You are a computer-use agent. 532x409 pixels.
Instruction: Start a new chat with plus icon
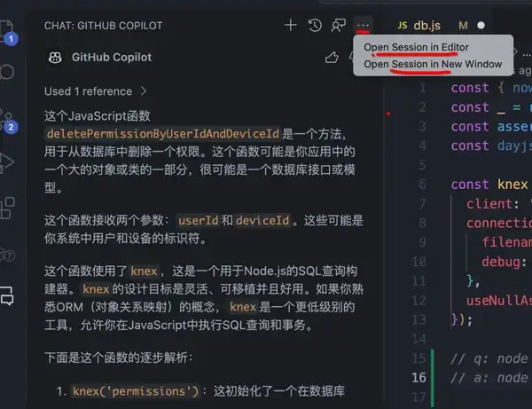pos(291,26)
